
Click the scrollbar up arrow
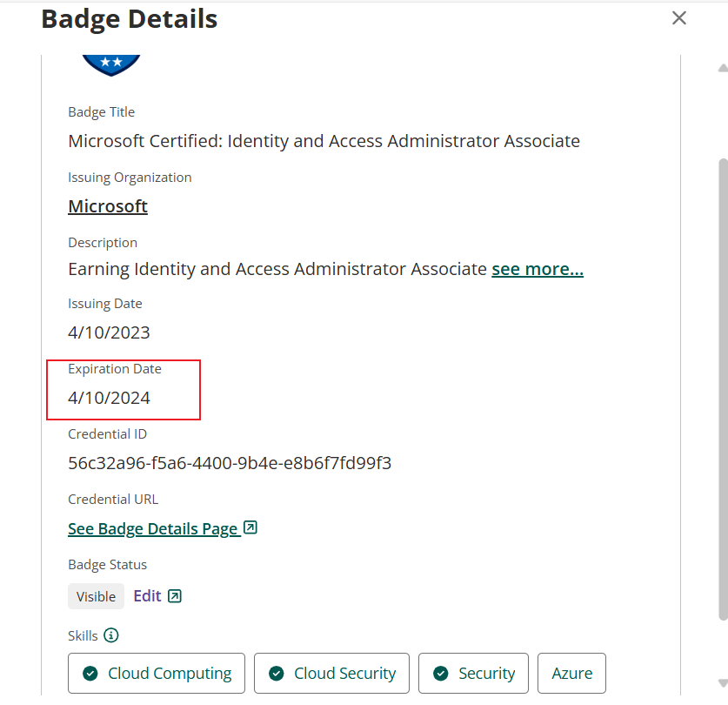(723, 68)
